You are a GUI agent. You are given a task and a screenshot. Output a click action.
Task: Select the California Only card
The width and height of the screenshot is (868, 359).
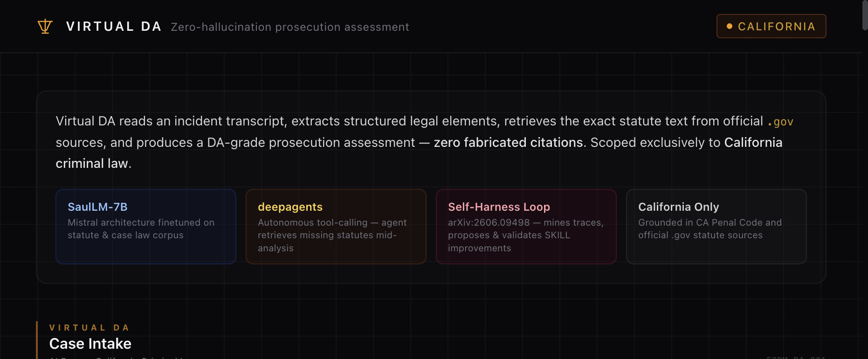(716, 227)
